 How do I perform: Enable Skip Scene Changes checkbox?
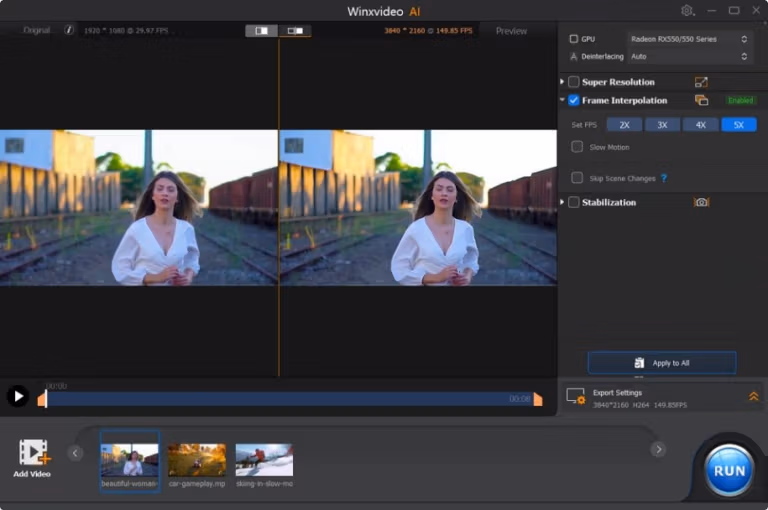coord(577,178)
